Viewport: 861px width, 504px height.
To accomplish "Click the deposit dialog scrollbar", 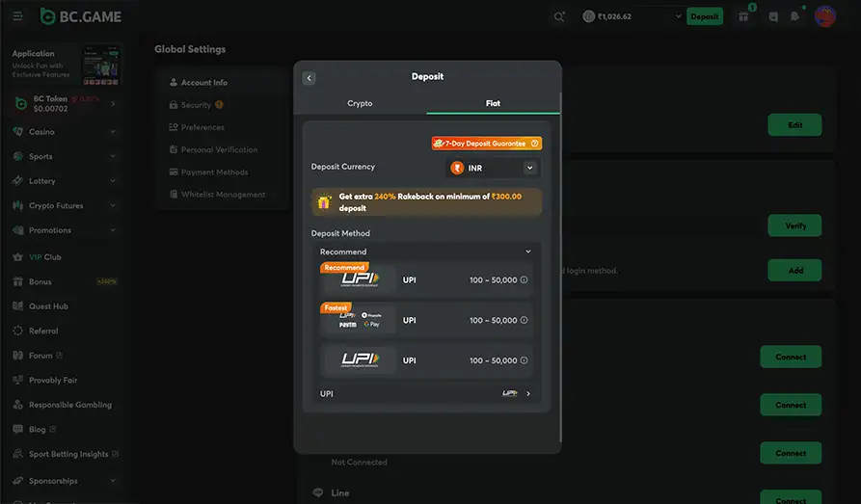I will coord(560,267).
